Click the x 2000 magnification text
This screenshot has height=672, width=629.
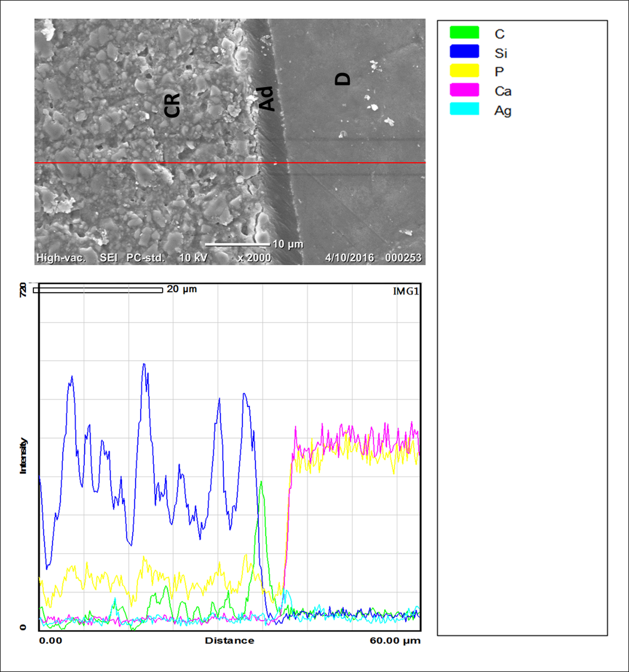(x=254, y=258)
